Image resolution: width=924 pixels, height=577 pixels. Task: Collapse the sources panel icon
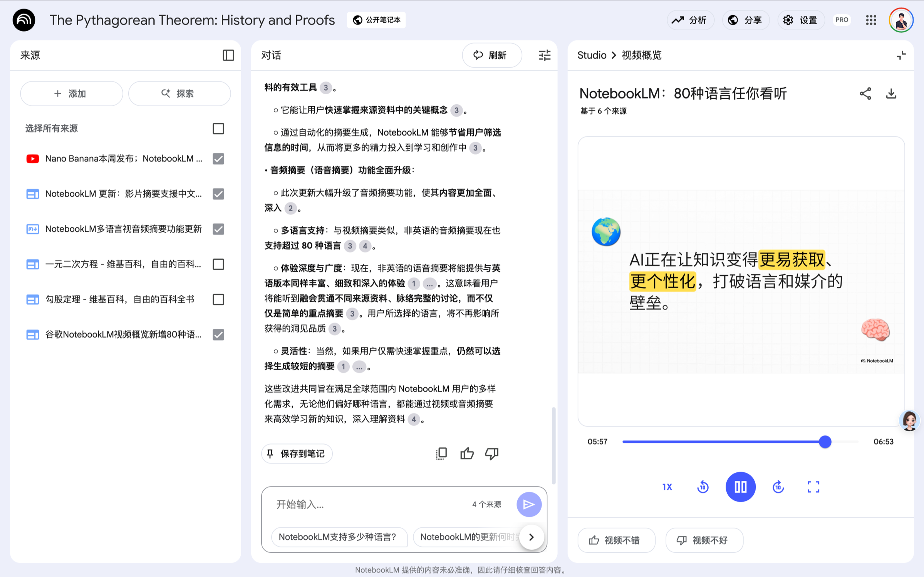[228, 55]
